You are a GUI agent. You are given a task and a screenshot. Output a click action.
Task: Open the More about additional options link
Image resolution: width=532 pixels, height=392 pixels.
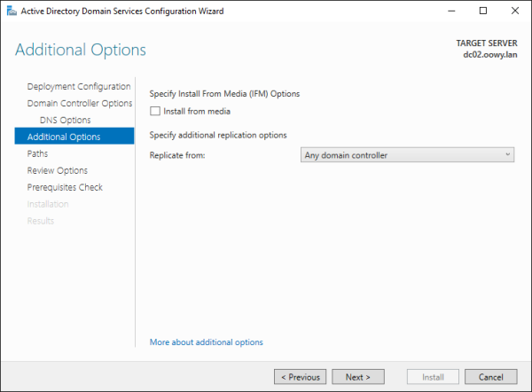[207, 341]
